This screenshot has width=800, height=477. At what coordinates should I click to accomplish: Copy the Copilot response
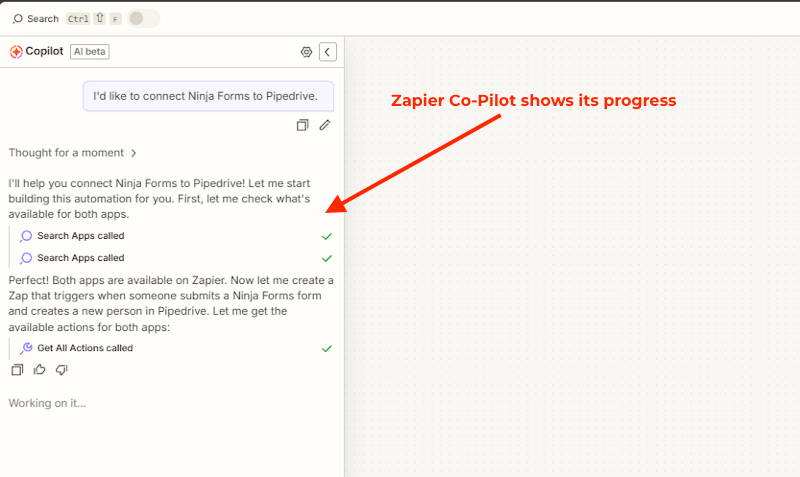tap(17, 370)
